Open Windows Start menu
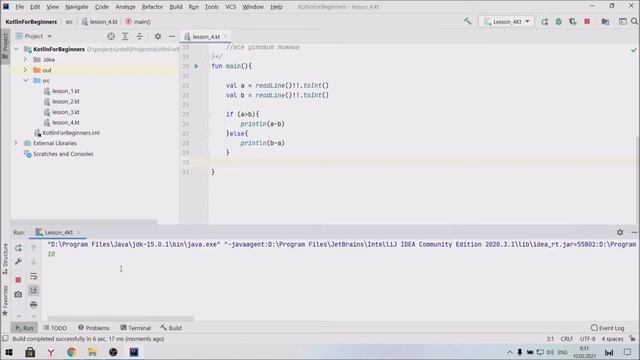 point(9,352)
